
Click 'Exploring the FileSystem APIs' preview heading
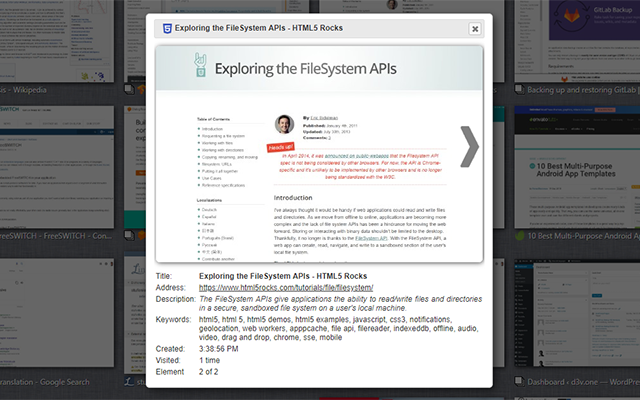tap(306, 69)
